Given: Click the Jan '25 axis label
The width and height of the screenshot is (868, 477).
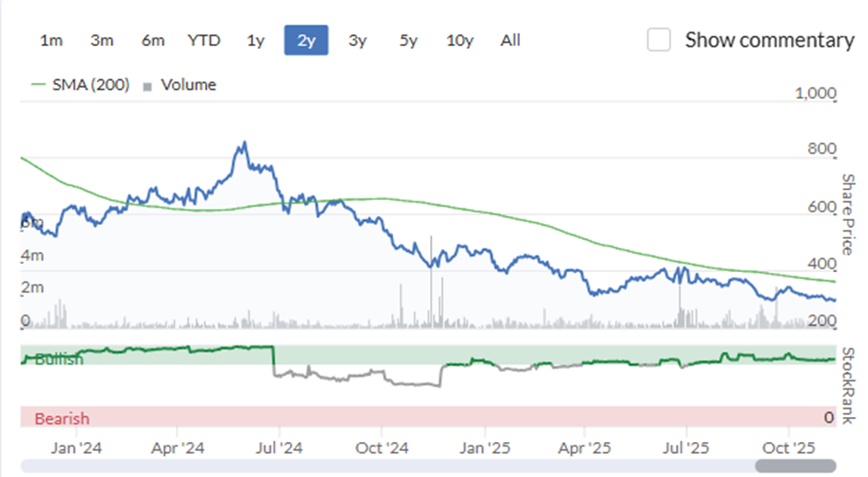Looking at the screenshot, I should point(485,447).
